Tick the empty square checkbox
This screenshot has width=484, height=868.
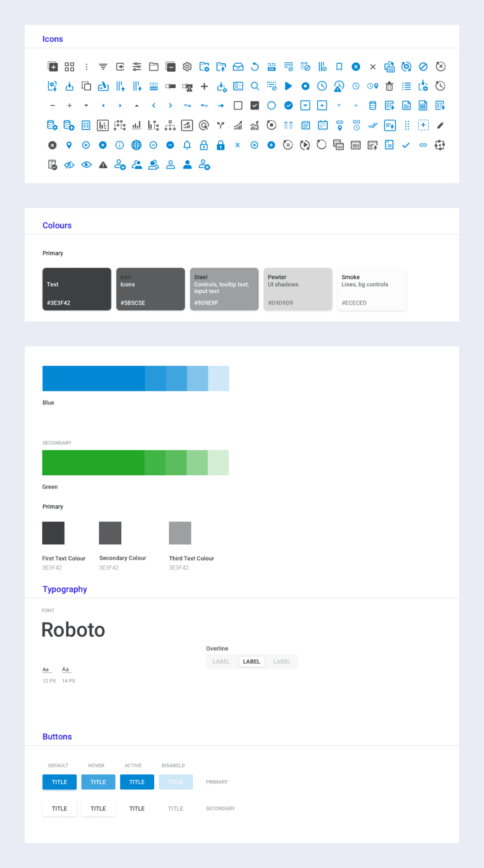tap(238, 106)
